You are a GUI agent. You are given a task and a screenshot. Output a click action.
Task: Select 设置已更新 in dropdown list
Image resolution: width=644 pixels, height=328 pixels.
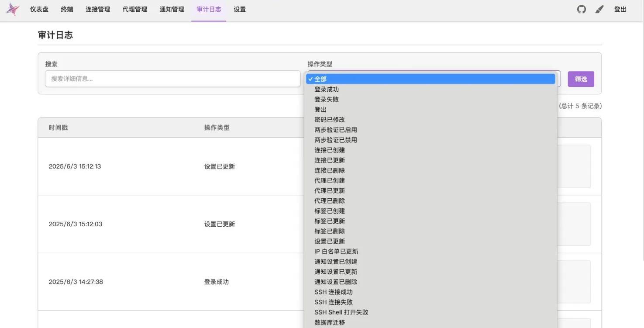(430, 241)
